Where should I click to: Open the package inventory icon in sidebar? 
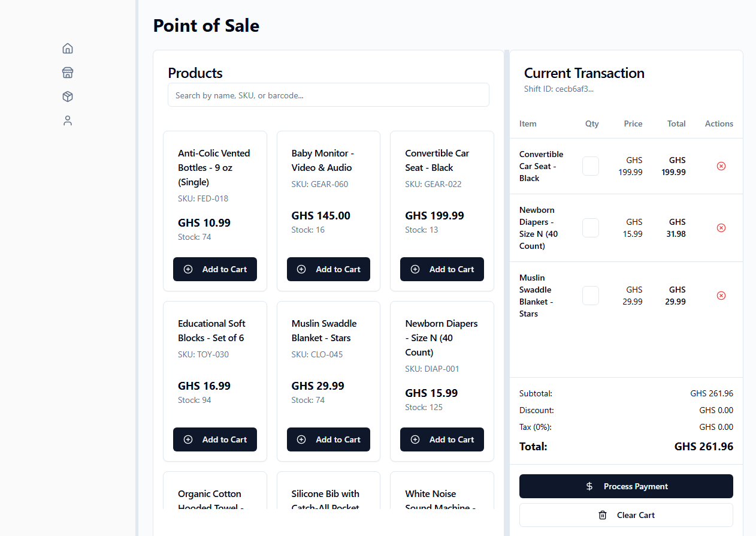pos(67,96)
